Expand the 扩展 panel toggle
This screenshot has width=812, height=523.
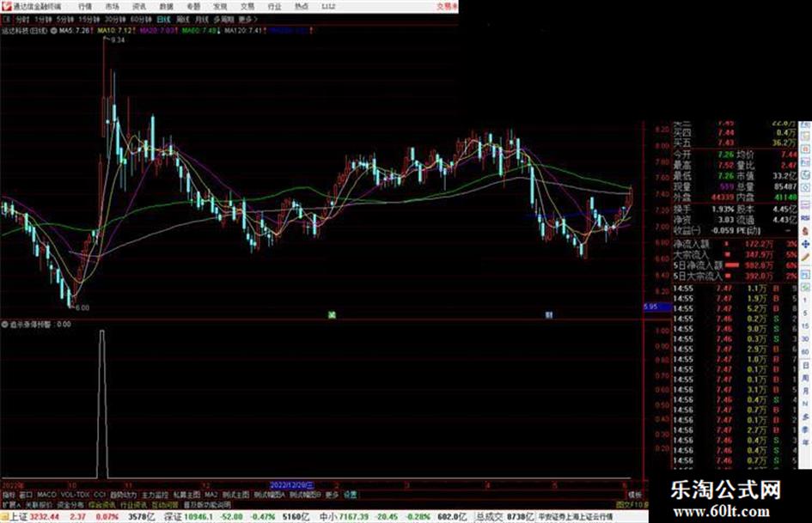pyautogui.click(x=10, y=504)
